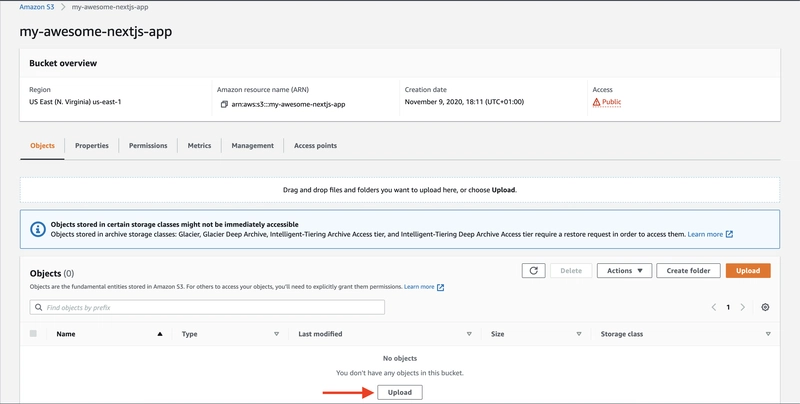
Task: Go to previous page with left chevron
Action: [x=714, y=307]
